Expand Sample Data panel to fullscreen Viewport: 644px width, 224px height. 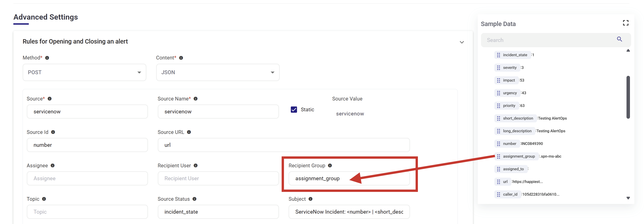click(x=626, y=23)
